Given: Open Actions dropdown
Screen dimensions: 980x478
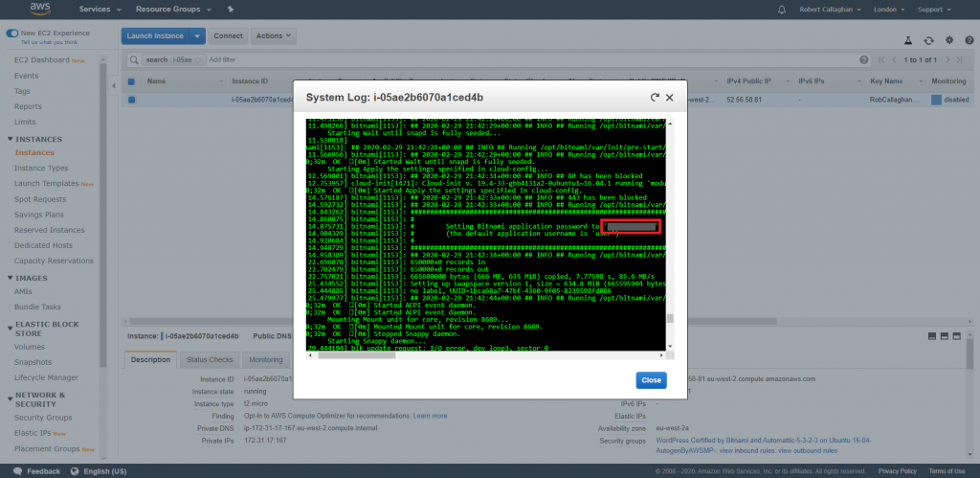Looking at the screenshot, I should (274, 36).
